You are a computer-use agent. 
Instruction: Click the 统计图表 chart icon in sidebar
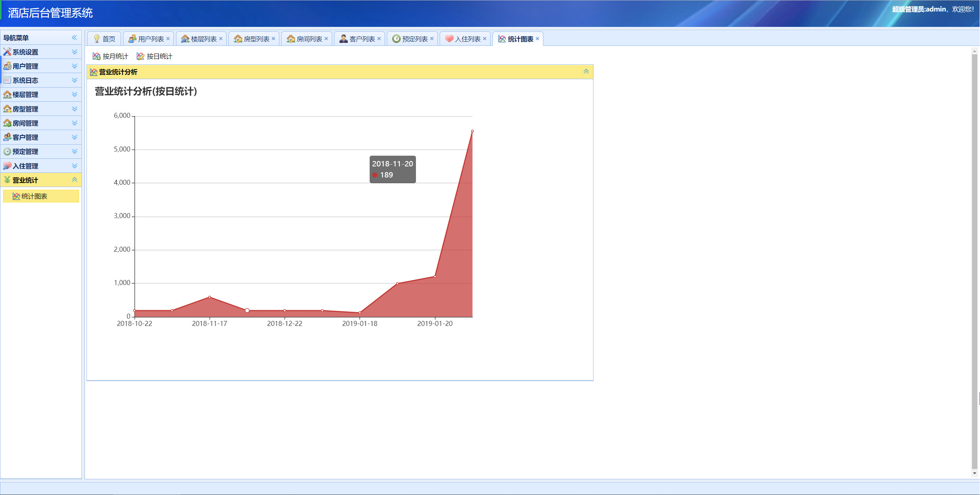tap(16, 196)
